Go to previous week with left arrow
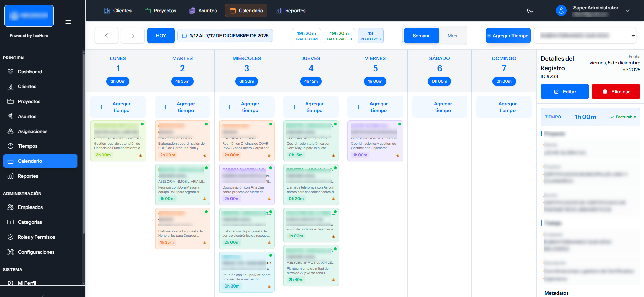This screenshot has width=644, height=297. pos(106,36)
